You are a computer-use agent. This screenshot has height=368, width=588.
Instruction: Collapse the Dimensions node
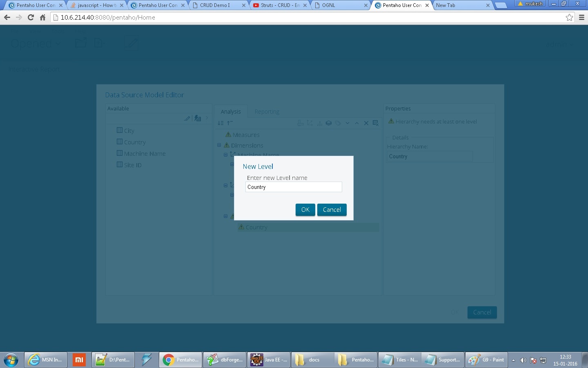point(219,145)
